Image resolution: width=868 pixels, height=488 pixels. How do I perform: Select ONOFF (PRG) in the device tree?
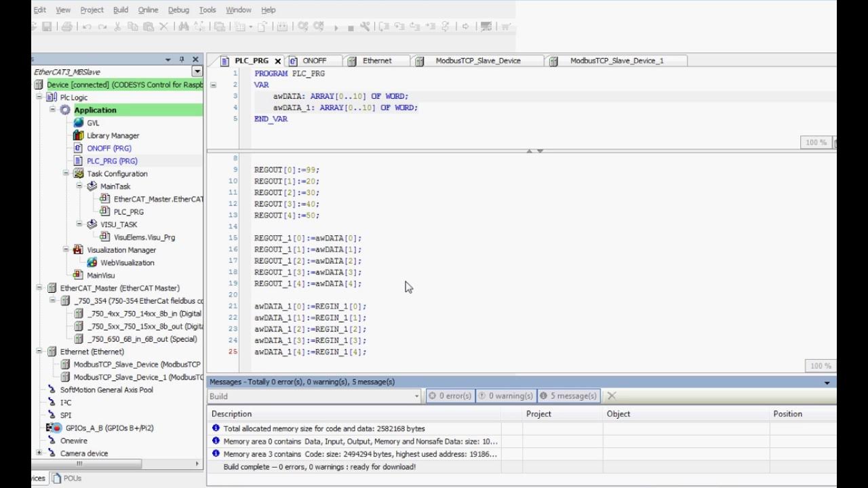(108, 148)
